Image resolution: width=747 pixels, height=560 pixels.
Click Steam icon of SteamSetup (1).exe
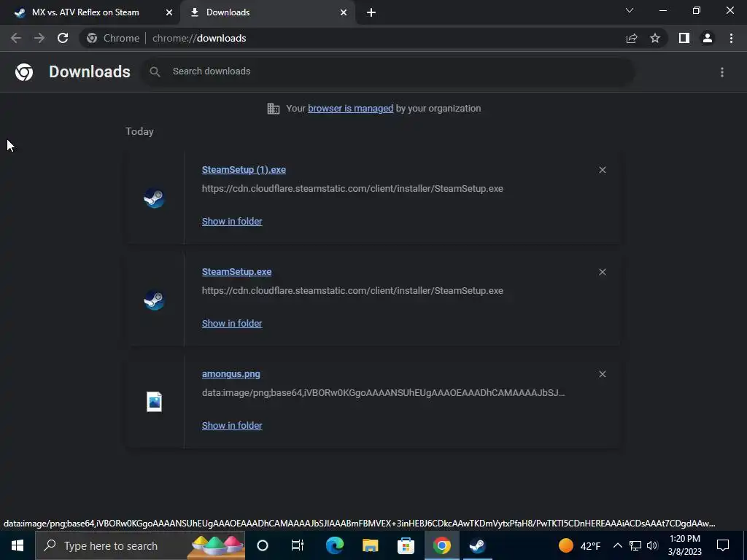pyautogui.click(x=155, y=198)
